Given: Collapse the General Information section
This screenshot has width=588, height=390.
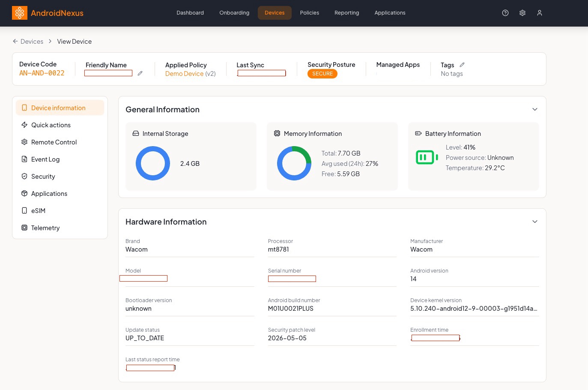Looking at the screenshot, I should pos(535,109).
